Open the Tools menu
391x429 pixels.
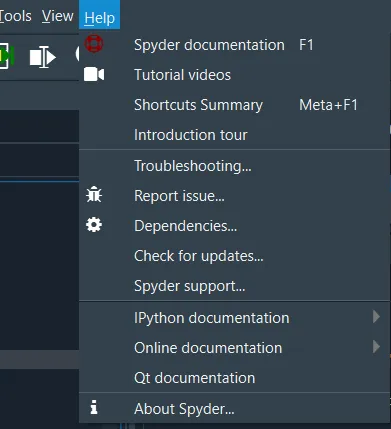[x=15, y=15]
